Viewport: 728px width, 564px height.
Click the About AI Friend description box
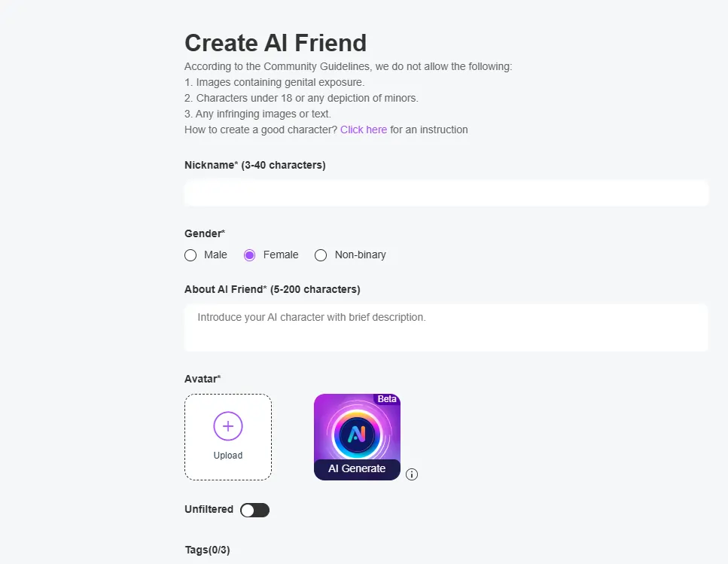[446, 326]
